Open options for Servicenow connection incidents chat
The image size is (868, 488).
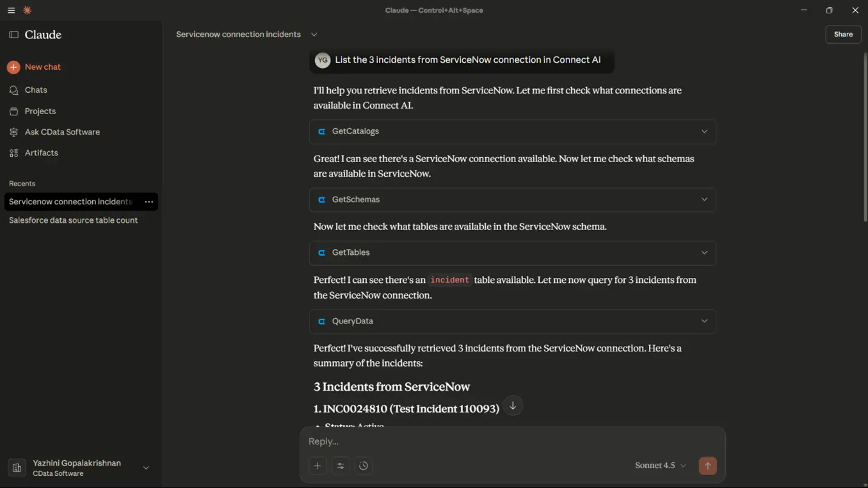tap(149, 202)
